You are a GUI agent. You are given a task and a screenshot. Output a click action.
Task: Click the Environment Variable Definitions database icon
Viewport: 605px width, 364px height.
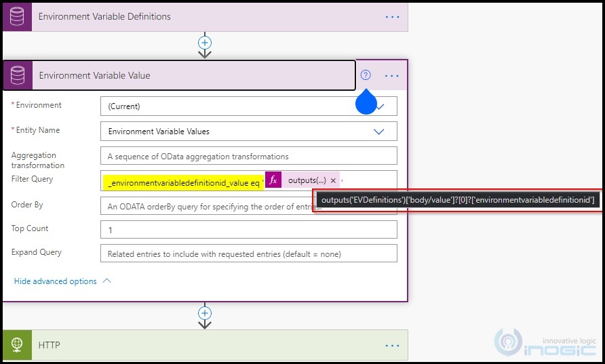click(18, 16)
